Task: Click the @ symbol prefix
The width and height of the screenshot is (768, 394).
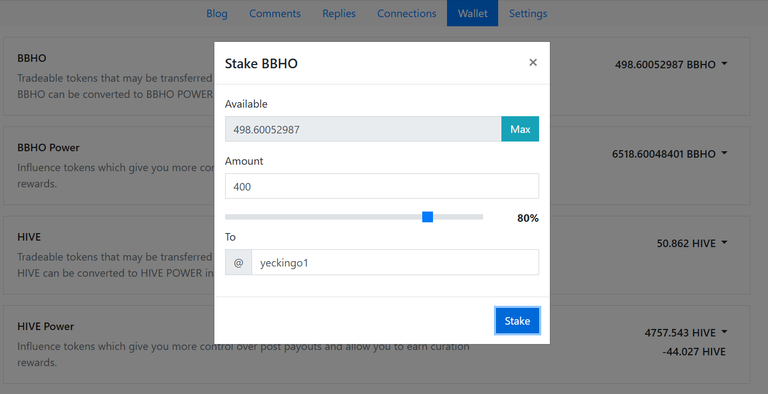Action: 238,263
